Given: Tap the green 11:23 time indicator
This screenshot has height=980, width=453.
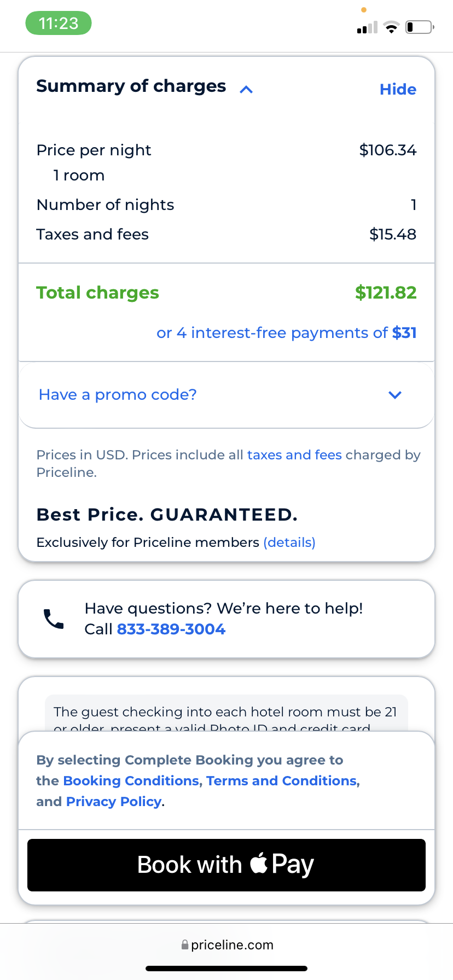Looking at the screenshot, I should click(59, 24).
